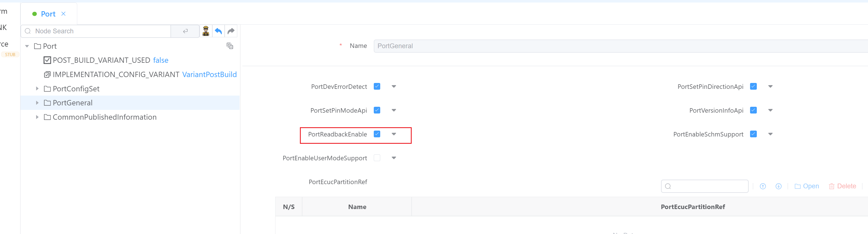Enable PortEnableUserModeSupport checkbox
The height and width of the screenshot is (234, 868).
pos(377,158)
